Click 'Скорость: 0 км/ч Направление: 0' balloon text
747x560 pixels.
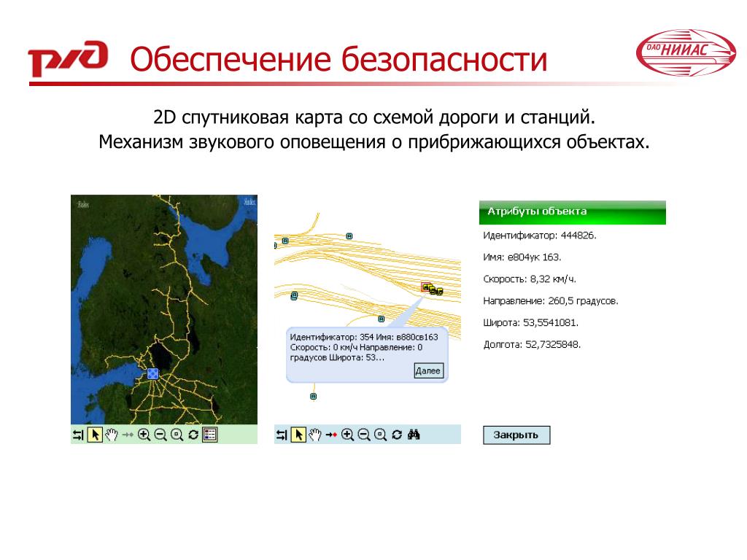[356, 347]
